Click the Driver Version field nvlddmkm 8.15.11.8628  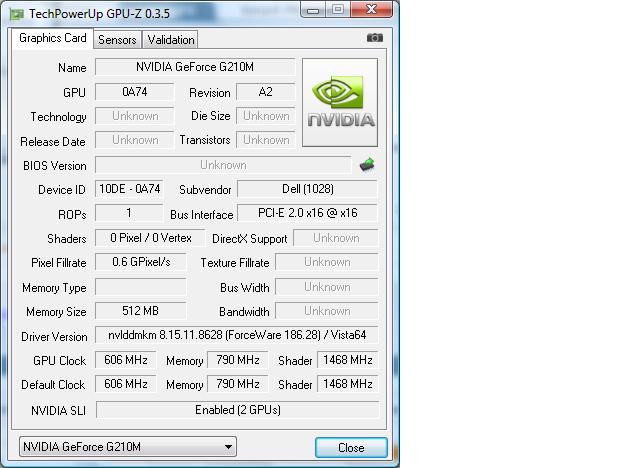pyautogui.click(x=237, y=335)
